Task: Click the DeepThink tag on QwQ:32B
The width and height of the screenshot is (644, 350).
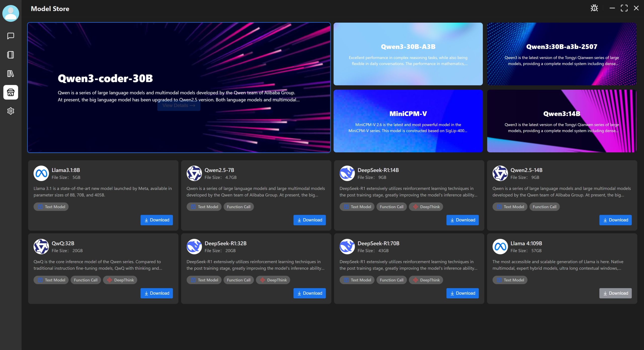Action: tap(120, 280)
